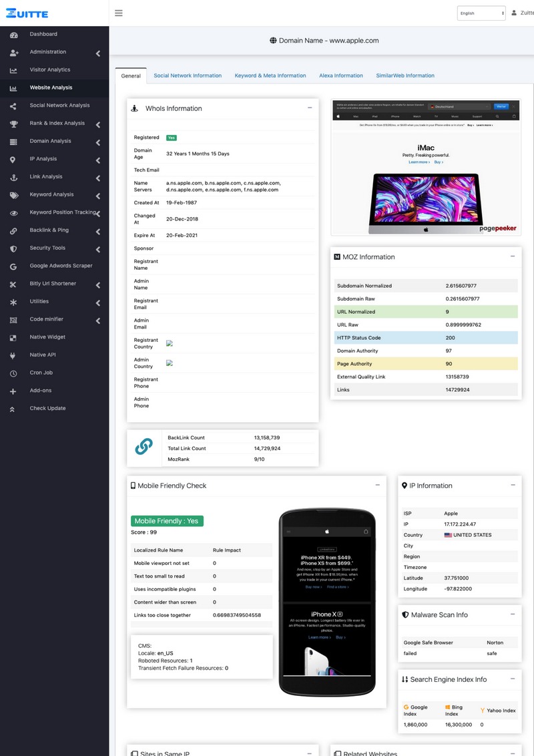Click the user profile icon in header
This screenshot has height=756, width=534.
(x=514, y=13)
